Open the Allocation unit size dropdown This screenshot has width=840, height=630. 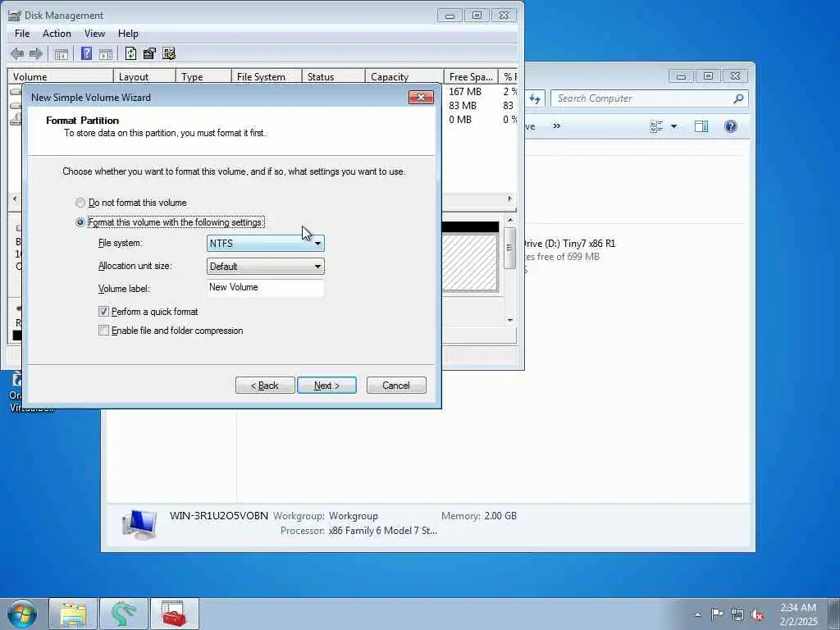click(x=266, y=267)
